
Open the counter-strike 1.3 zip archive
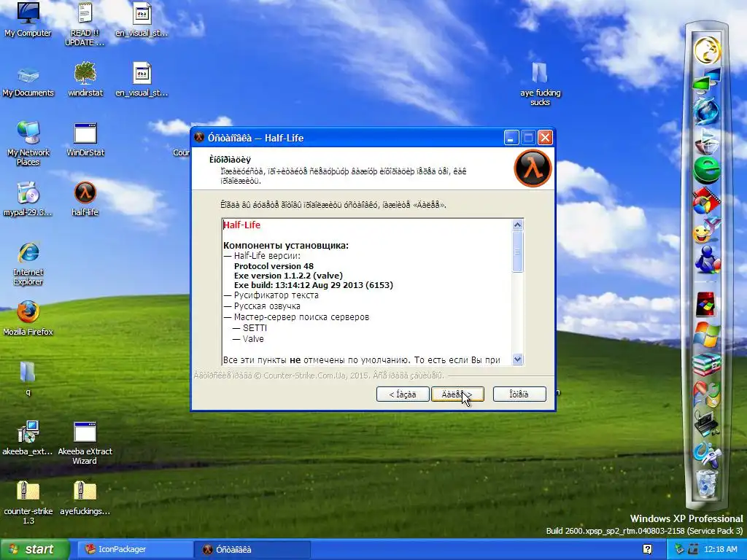pos(28,502)
